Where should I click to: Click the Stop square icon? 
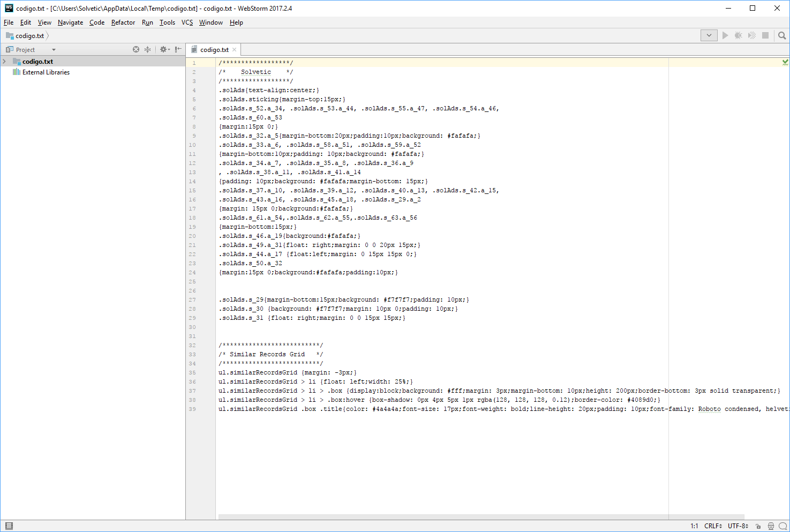(x=765, y=35)
